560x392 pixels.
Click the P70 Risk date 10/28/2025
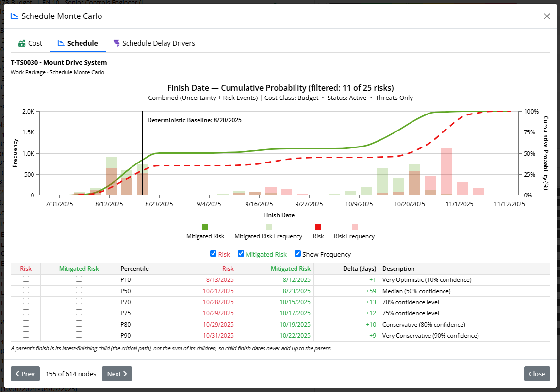click(x=218, y=302)
